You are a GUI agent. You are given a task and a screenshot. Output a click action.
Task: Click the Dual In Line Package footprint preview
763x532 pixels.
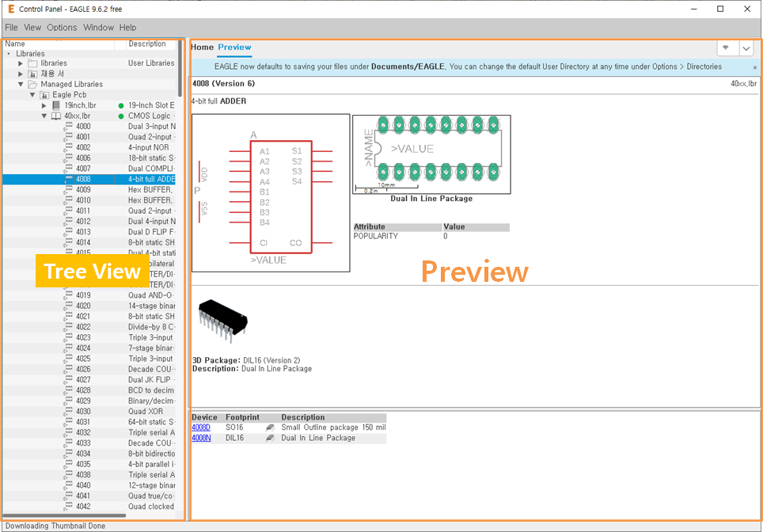(x=431, y=154)
